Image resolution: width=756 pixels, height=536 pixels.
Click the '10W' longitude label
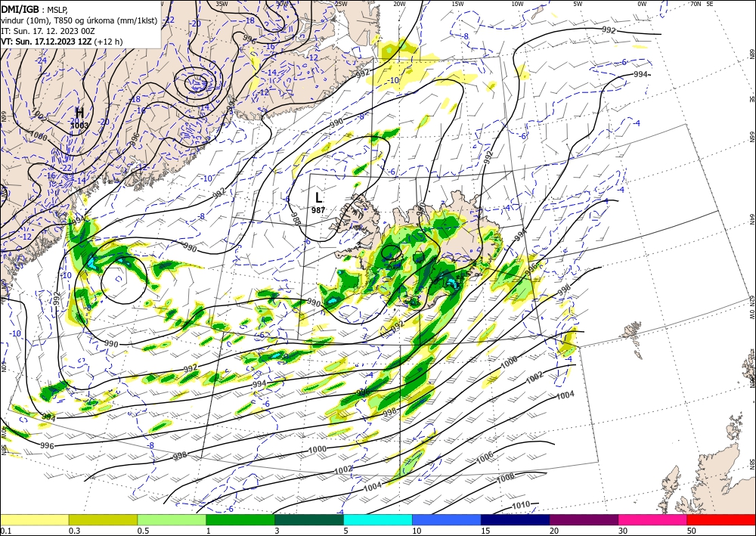tap(517, 4)
